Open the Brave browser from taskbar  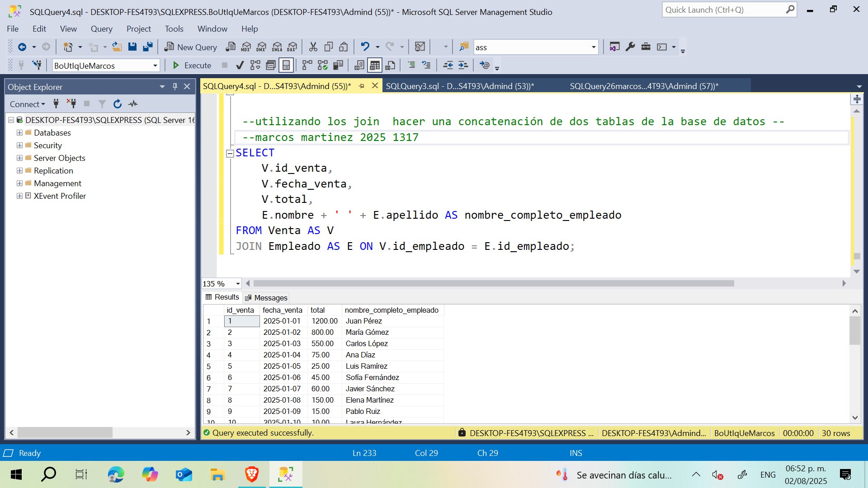[x=252, y=474]
